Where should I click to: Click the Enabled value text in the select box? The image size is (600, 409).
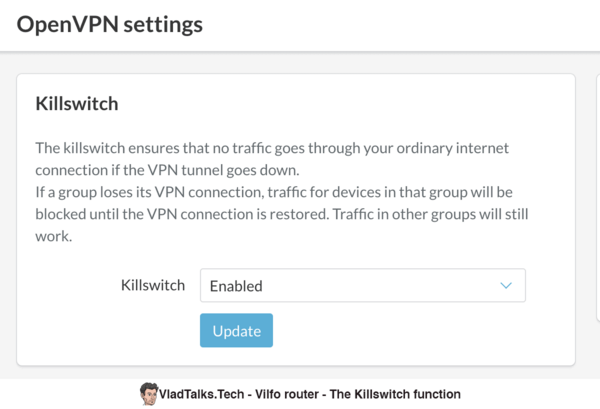[x=236, y=286]
